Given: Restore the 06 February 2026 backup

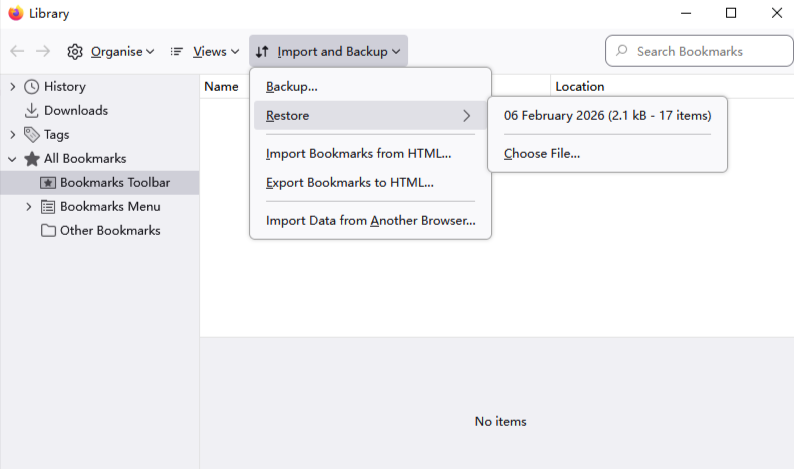Looking at the screenshot, I should click(x=607, y=116).
